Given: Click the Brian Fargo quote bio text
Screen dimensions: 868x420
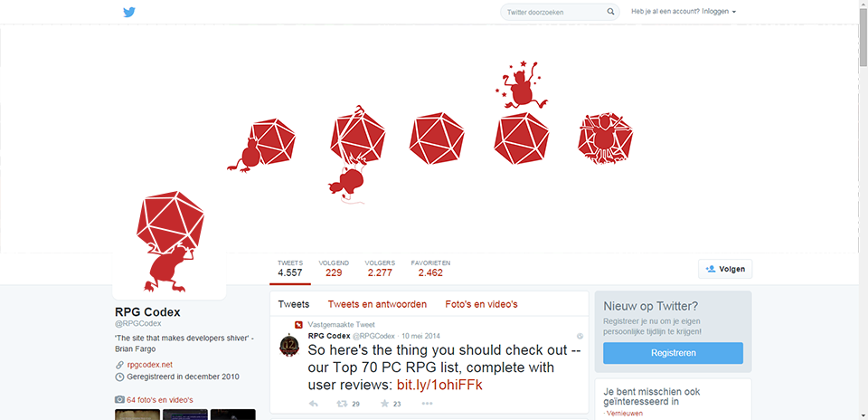Looking at the screenshot, I should tap(184, 344).
